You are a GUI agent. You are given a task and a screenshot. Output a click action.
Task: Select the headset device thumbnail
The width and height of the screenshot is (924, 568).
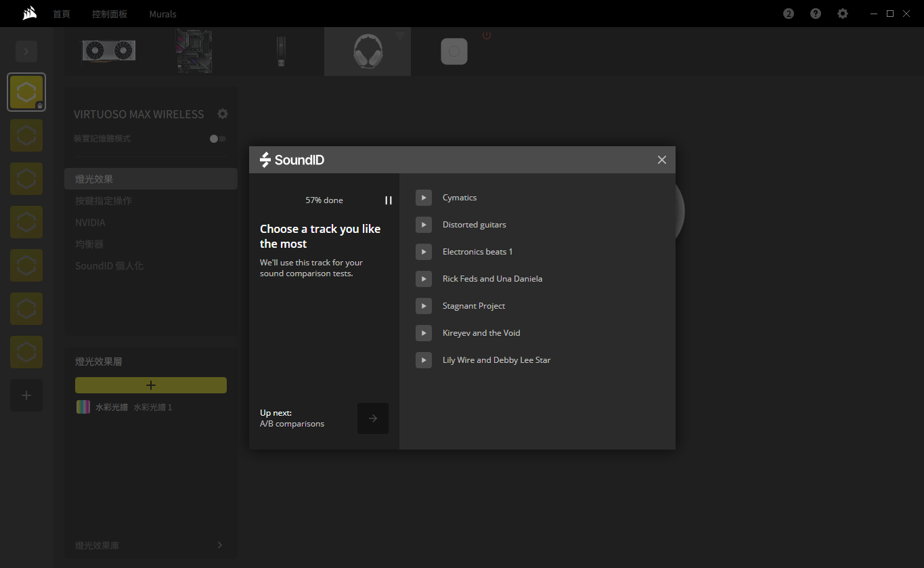point(368,51)
